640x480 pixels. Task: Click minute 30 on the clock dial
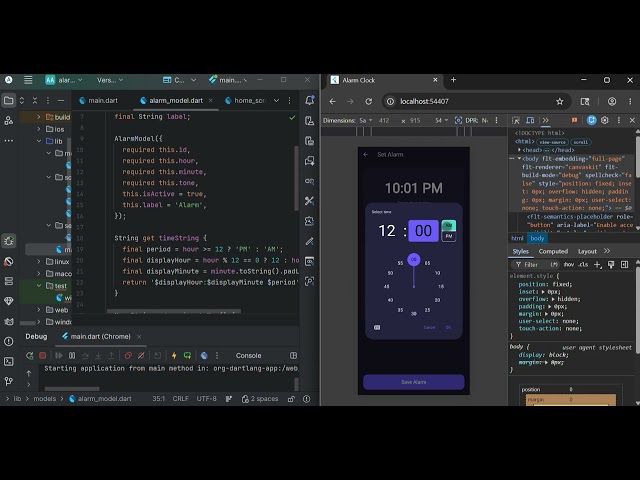[413, 313]
